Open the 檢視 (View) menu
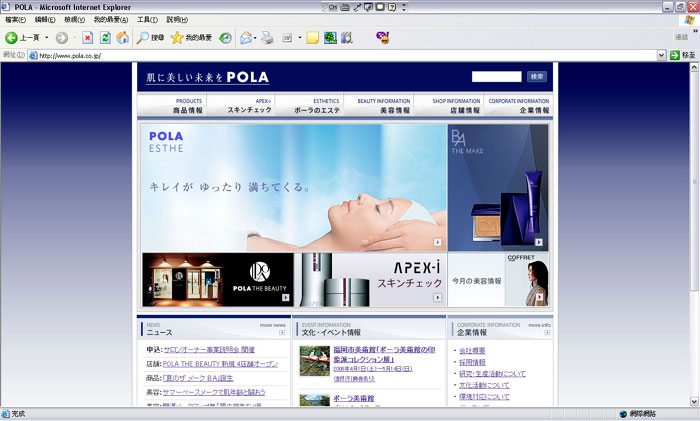700x421 pixels. tap(75, 19)
